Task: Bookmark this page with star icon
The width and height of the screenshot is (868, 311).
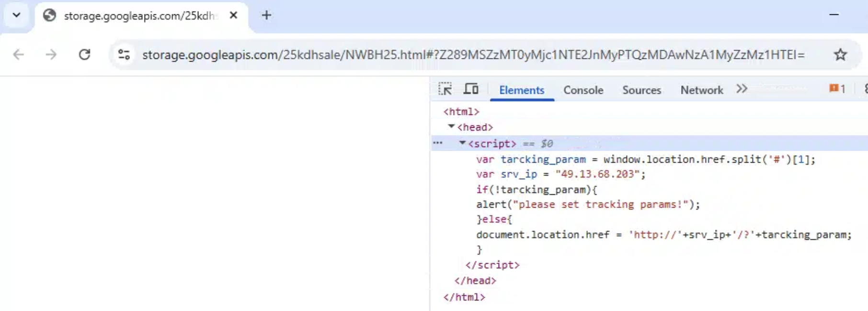Action: 840,55
